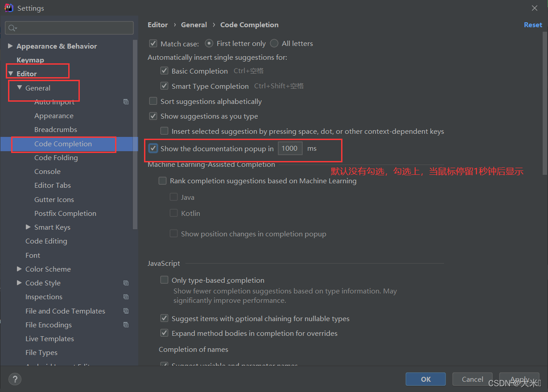The height and width of the screenshot is (392, 548).
Task: Select Code Editing settings
Action: pyautogui.click(x=46, y=241)
